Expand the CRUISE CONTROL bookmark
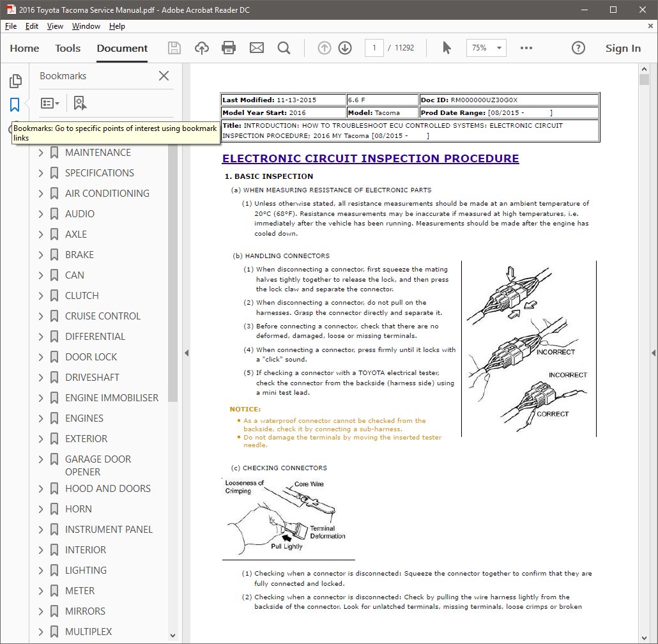658x644 pixels. coord(41,316)
